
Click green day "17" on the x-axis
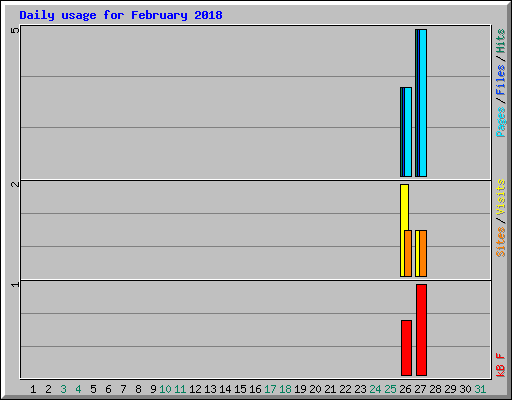270,389
